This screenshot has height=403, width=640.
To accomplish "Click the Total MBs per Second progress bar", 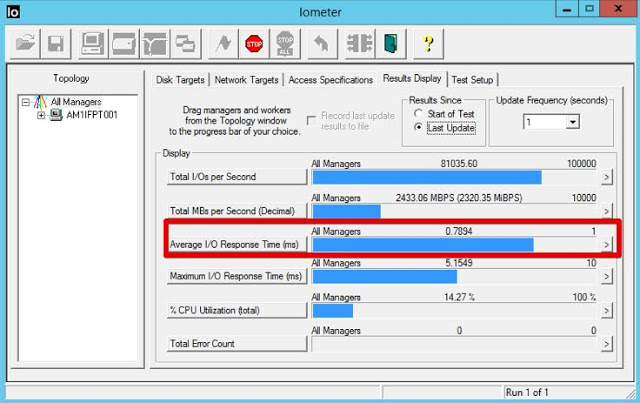I will [454, 212].
